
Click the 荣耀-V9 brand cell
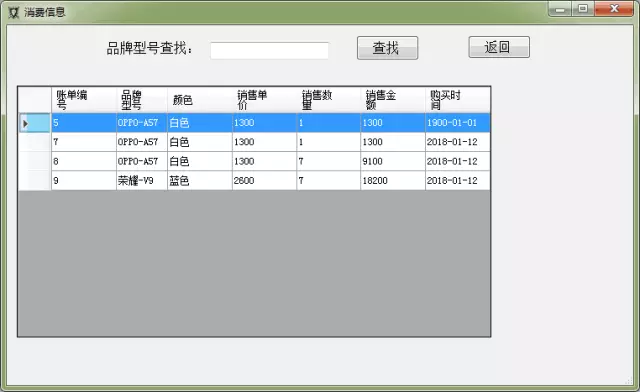click(142, 180)
